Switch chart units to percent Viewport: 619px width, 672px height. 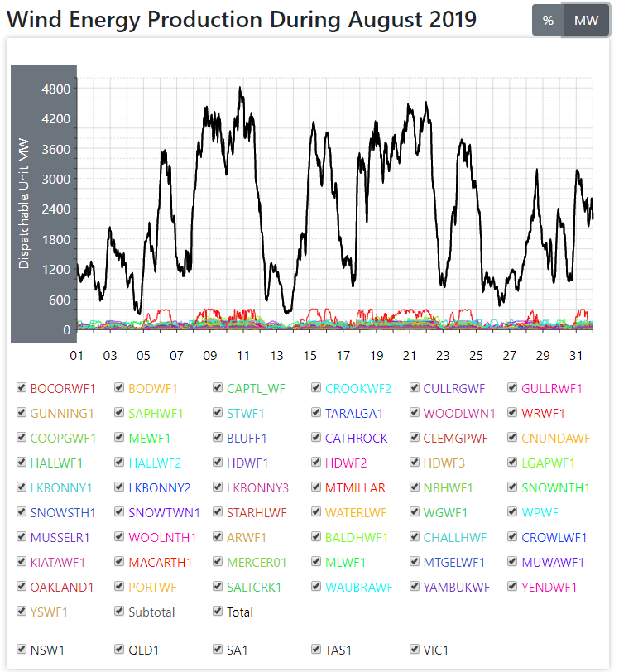[547, 21]
